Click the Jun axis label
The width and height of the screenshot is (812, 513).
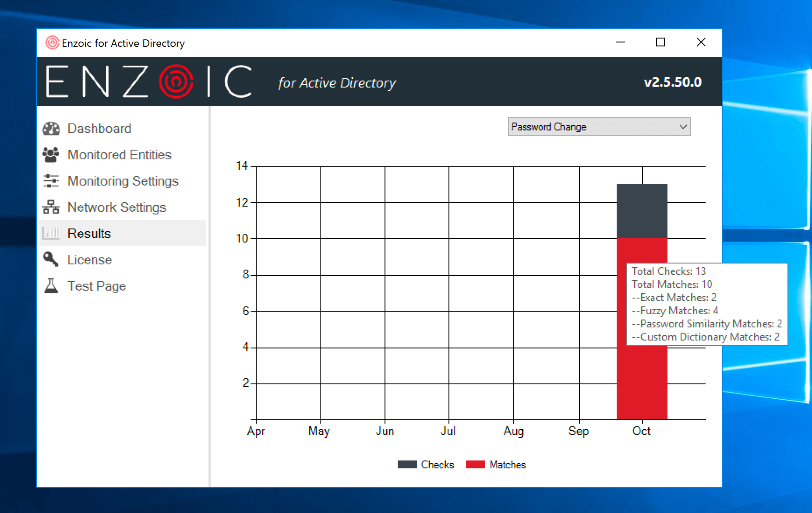[x=385, y=431]
